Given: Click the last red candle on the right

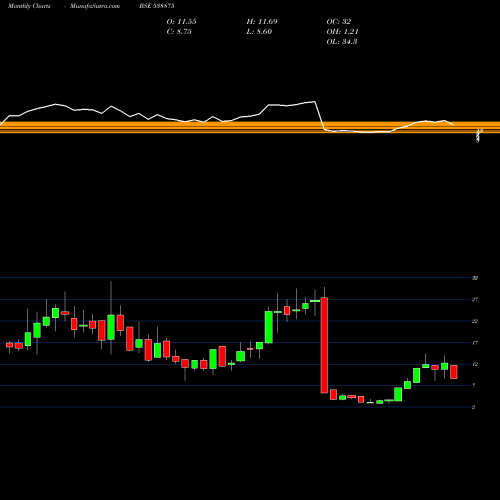Looking at the screenshot, I should pos(454,372).
